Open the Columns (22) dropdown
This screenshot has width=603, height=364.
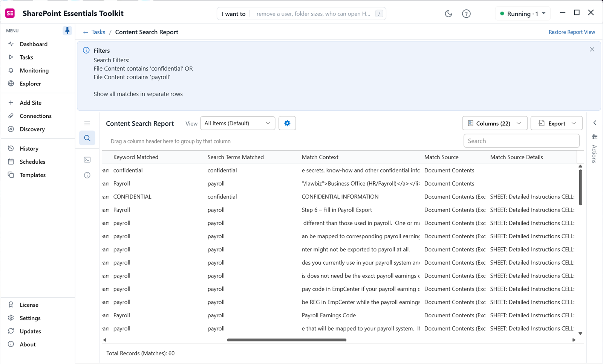pos(494,123)
